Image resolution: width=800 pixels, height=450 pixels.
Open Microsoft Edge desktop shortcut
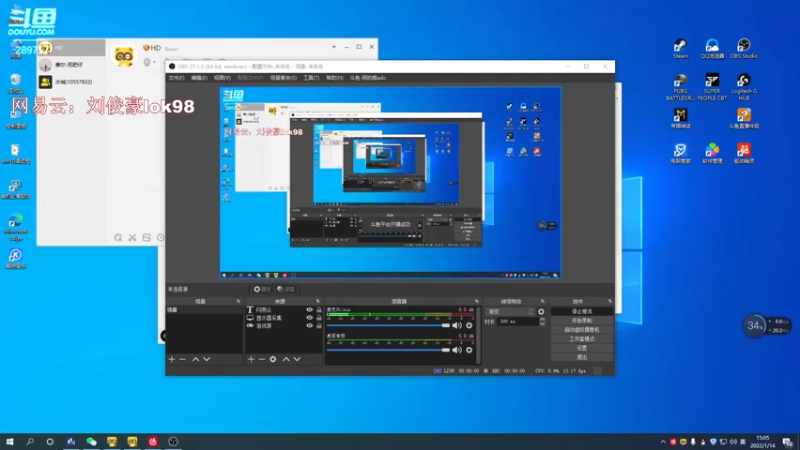pyautogui.click(x=15, y=227)
